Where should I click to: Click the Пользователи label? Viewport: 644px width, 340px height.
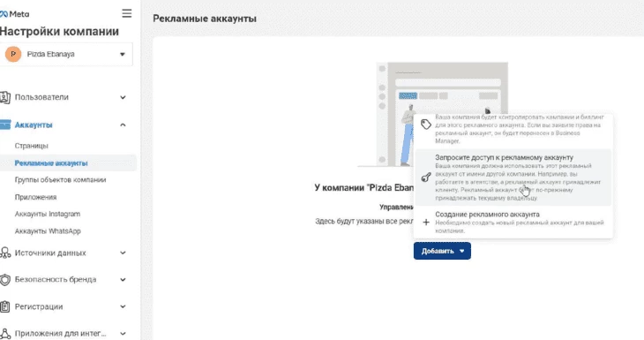coord(41,97)
